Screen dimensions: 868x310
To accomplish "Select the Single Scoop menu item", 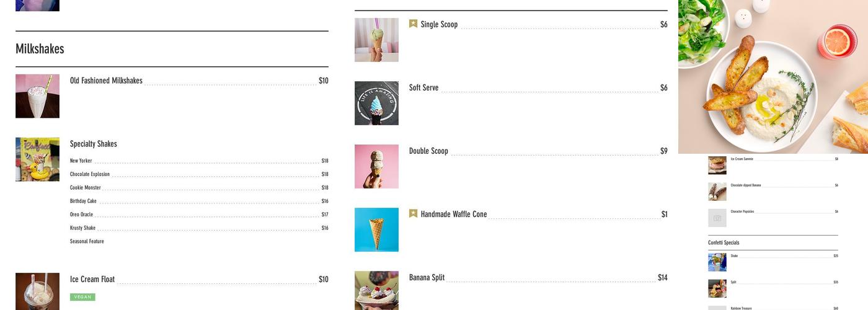I will [x=439, y=25].
